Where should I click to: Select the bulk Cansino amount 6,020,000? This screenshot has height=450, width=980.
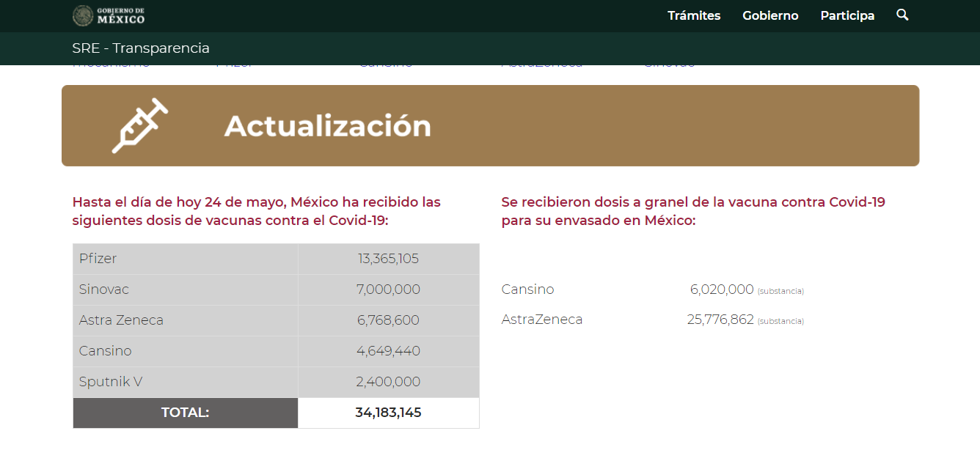(722, 289)
